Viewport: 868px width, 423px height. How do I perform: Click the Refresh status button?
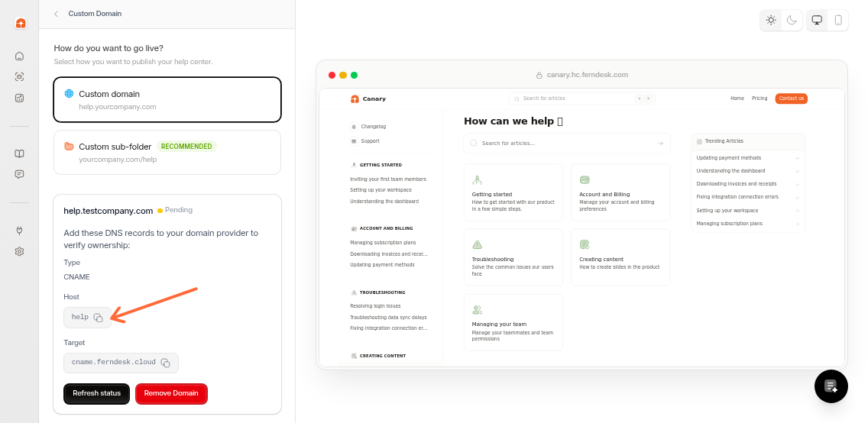pyautogui.click(x=96, y=393)
